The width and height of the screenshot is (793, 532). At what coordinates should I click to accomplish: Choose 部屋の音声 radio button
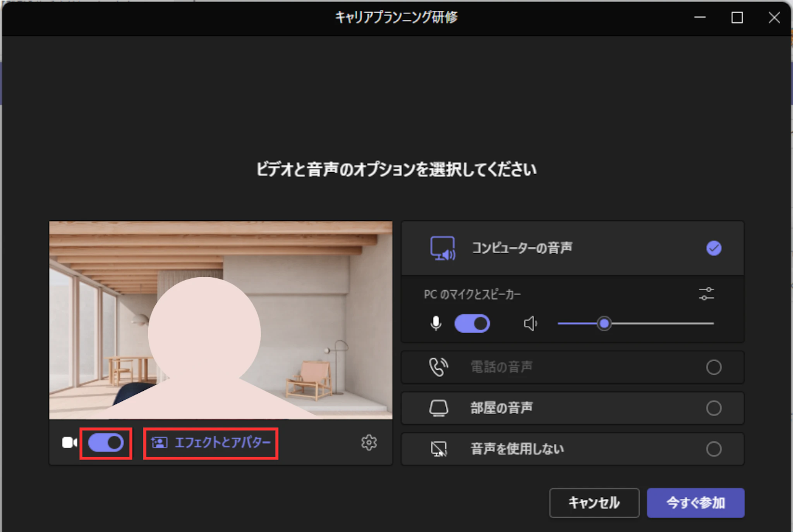pos(714,408)
